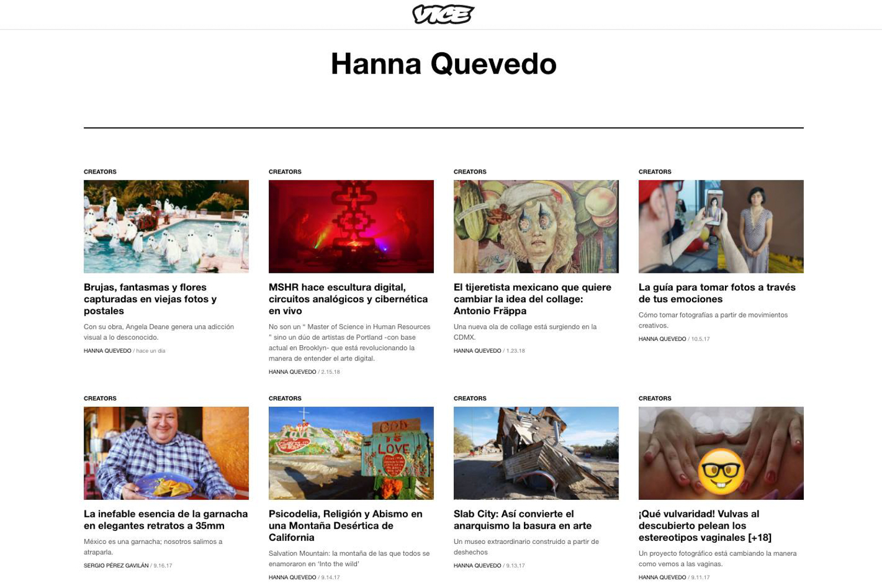Screen dimensions: 882x588
Task: Open 'Slab City: Así convierte' headline
Action: click(523, 520)
